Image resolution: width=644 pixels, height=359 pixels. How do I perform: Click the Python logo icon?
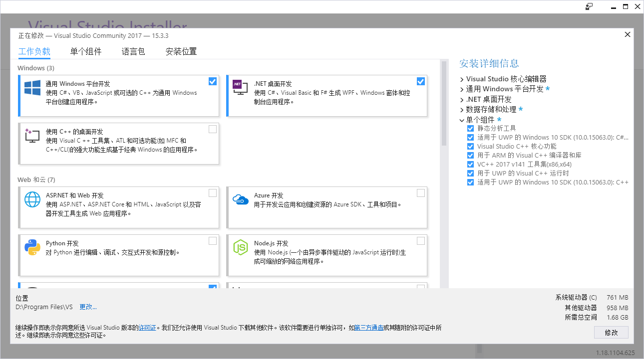(32, 247)
